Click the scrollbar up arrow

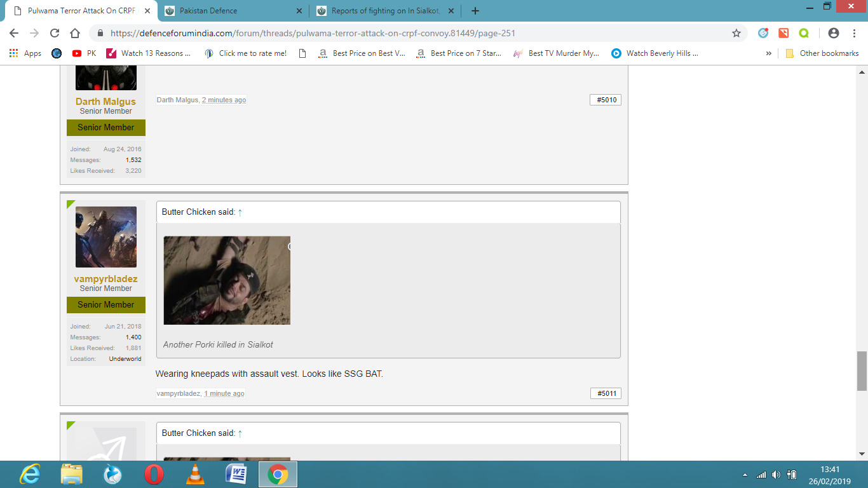coord(862,71)
